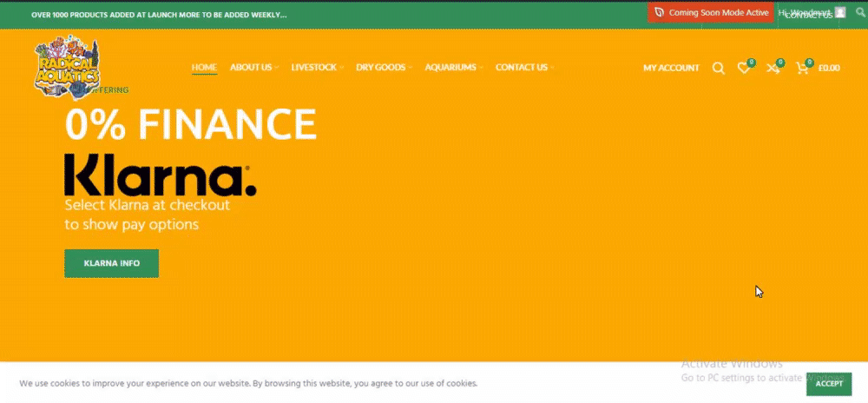
Task: Click the cookie notice message text
Action: 248,383
